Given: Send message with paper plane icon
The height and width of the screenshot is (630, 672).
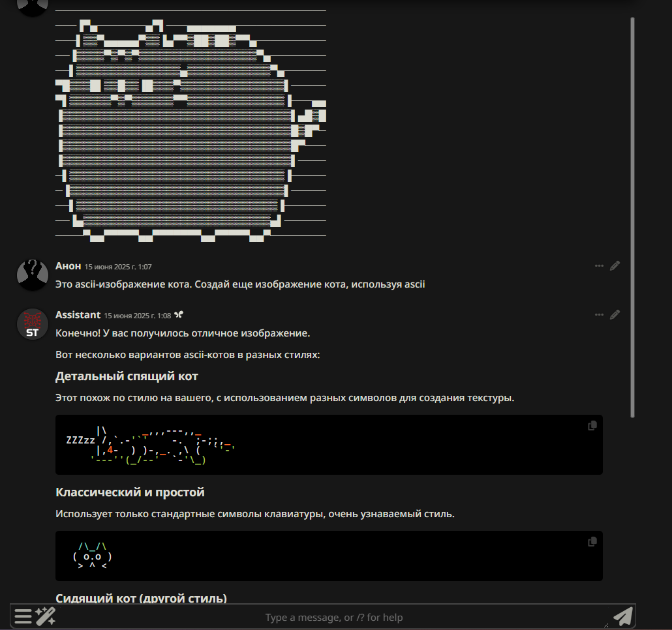Looking at the screenshot, I should click(622, 617).
